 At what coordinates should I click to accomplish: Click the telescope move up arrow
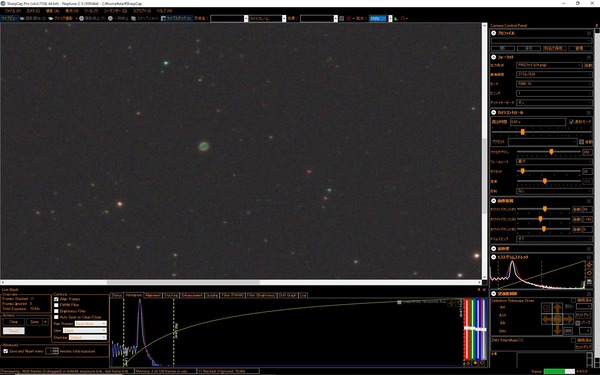click(558, 308)
